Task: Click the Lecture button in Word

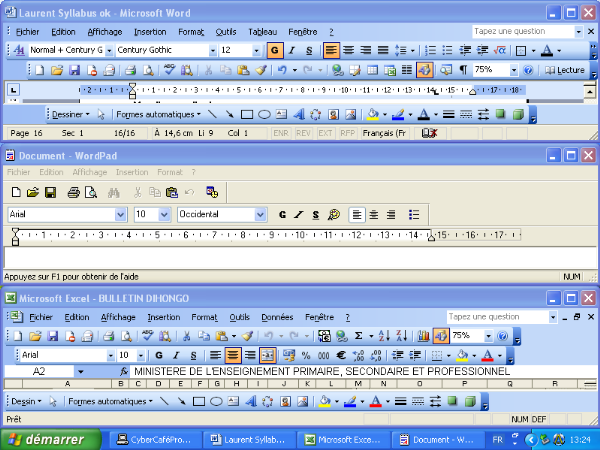Action: click(565, 70)
